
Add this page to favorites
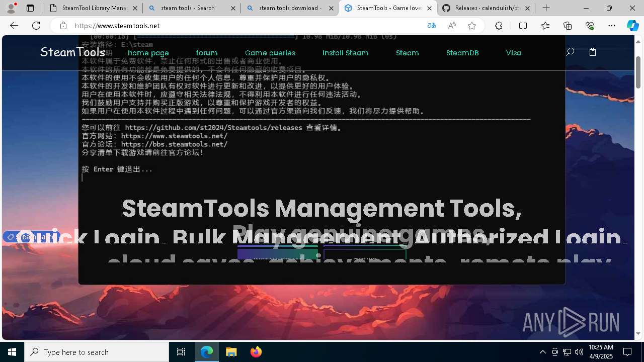(x=472, y=26)
